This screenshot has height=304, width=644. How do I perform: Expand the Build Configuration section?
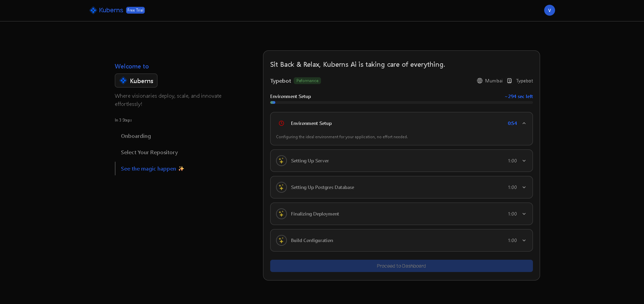[x=524, y=240]
